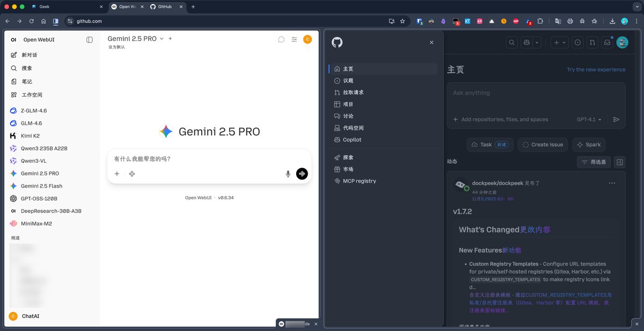This screenshot has width=644, height=331.
Task: Add another model with the plus beside Gemini
Action: [x=170, y=39]
